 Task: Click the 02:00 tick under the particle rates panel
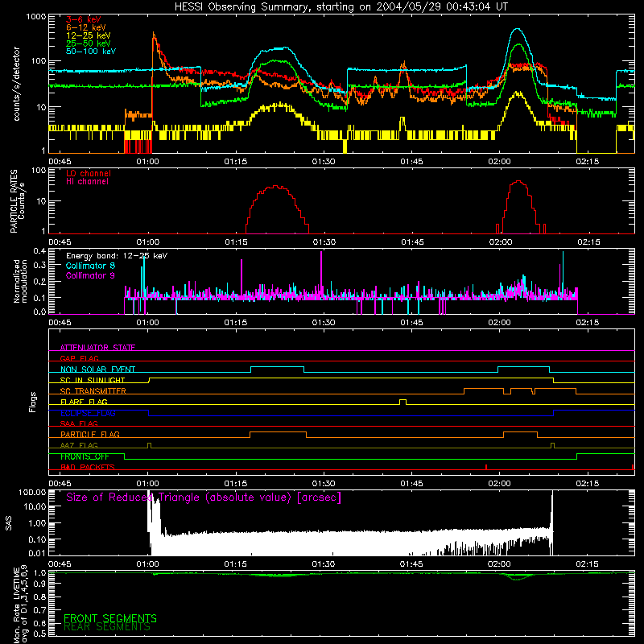click(x=500, y=242)
